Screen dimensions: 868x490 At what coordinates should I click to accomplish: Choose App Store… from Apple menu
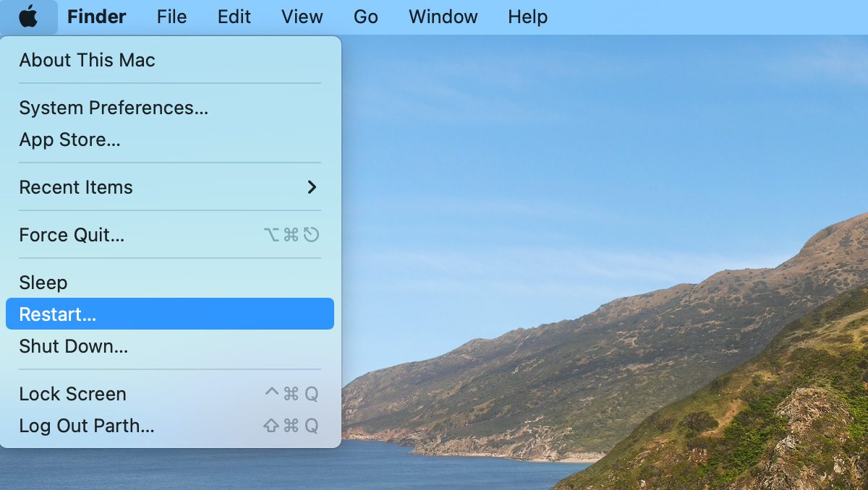170,139
